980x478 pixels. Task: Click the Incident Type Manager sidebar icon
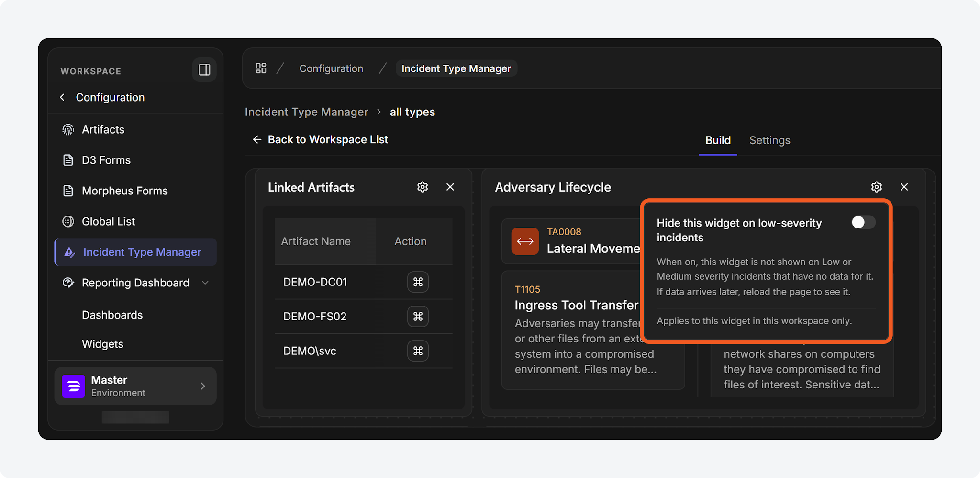pos(70,252)
